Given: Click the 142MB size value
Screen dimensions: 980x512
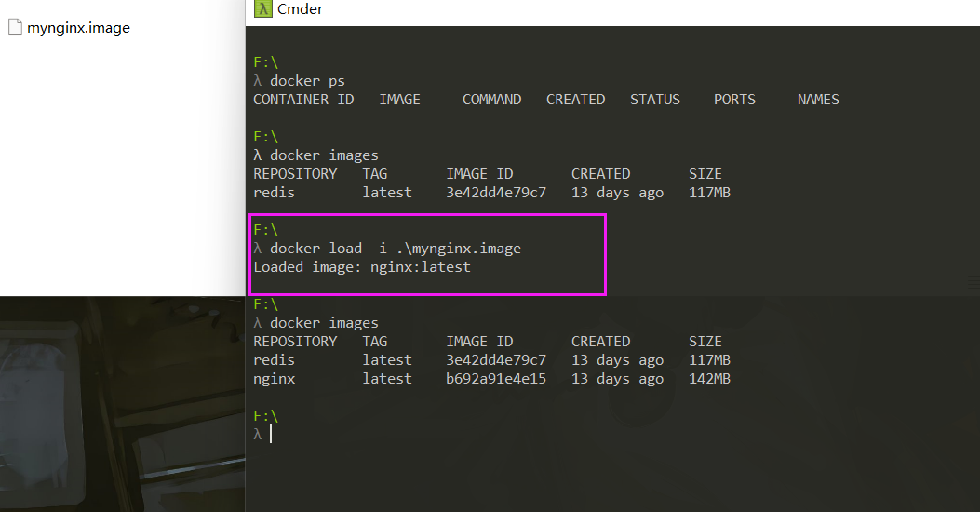Looking at the screenshot, I should (709, 379).
